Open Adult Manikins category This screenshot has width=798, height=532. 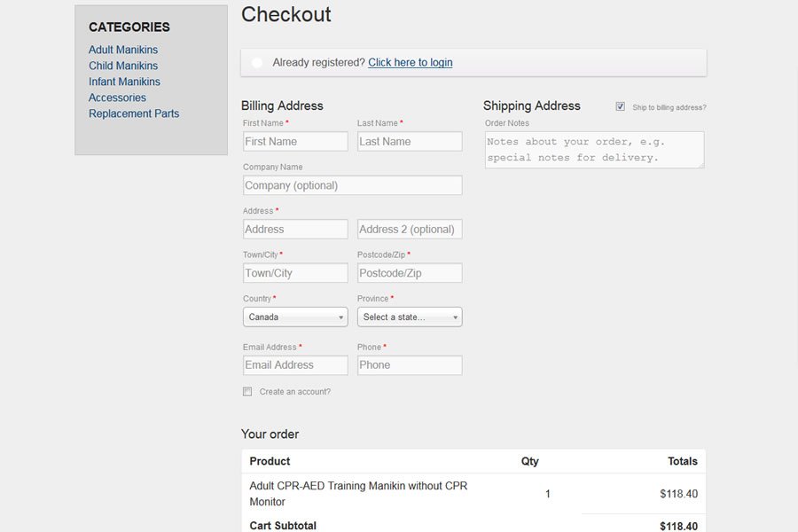pyautogui.click(x=123, y=50)
